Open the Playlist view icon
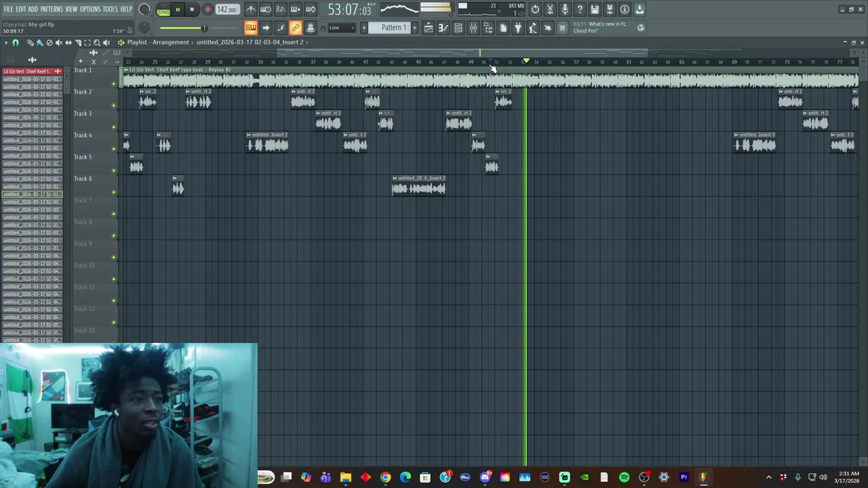Viewport: 868px width, 488px height. click(x=429, y=28)
